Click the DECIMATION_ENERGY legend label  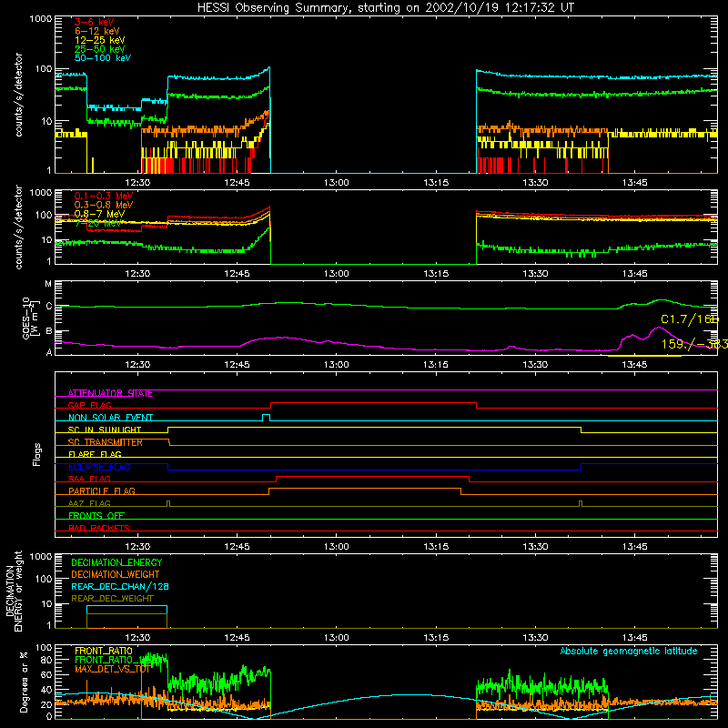pos(116,562)
